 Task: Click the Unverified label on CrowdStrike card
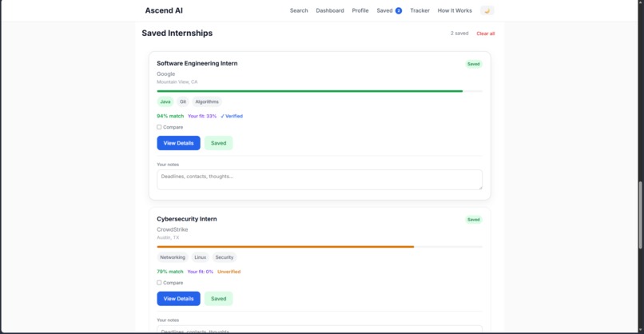(229, 272)
